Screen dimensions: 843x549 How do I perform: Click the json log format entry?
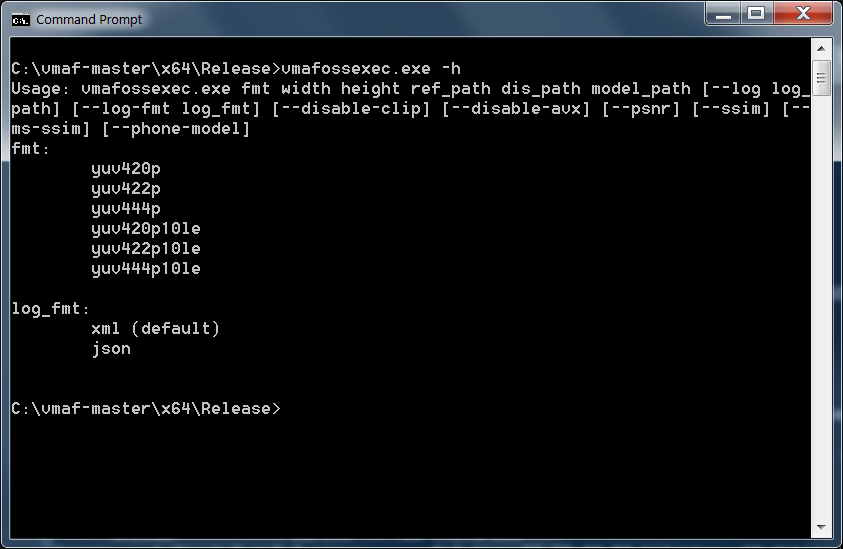point(111,349)
